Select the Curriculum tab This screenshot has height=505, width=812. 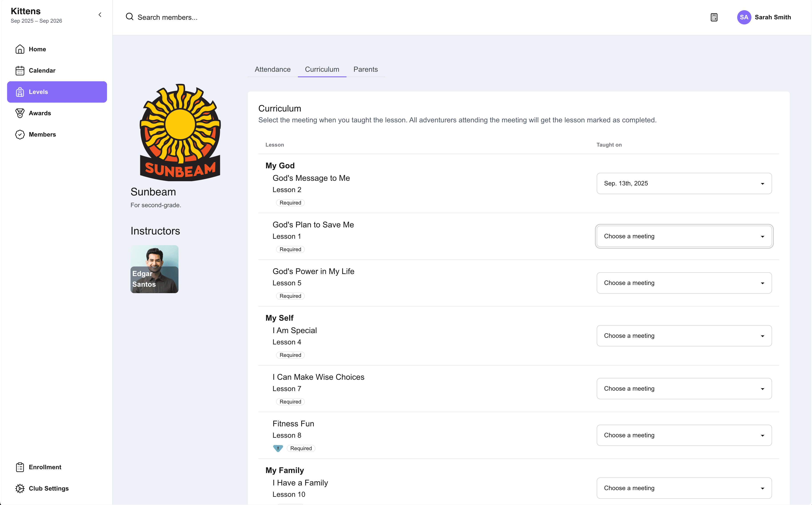(322, 69)
